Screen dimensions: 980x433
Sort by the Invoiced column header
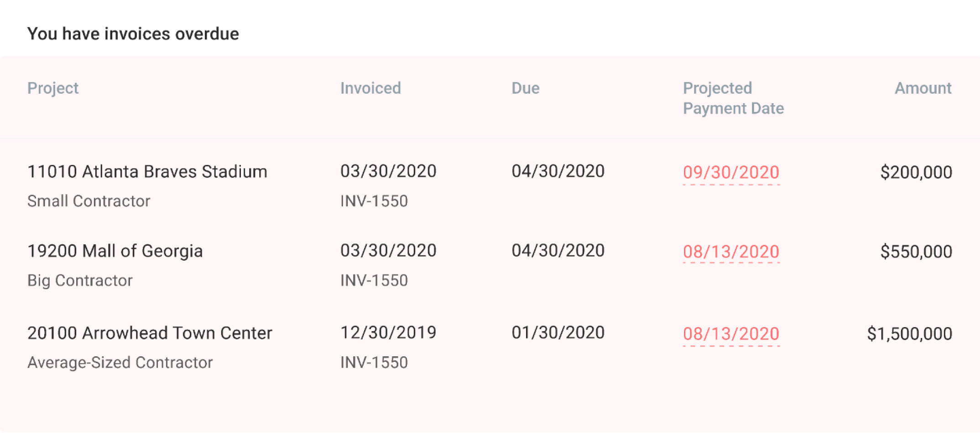(x=370, y=88)
